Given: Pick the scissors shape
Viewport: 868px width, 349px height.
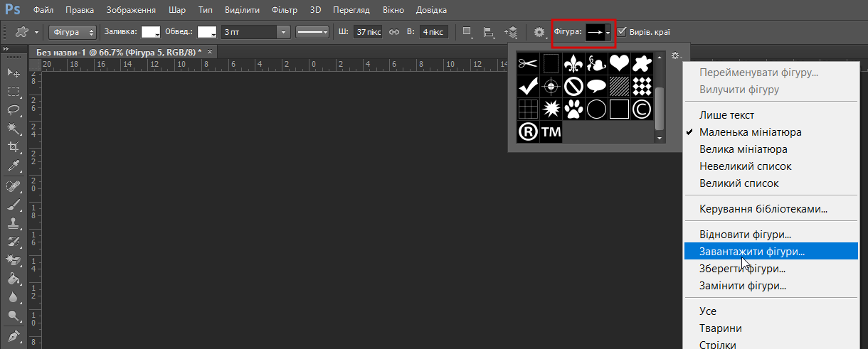Looking at the screenshot, I should point(527,63).
